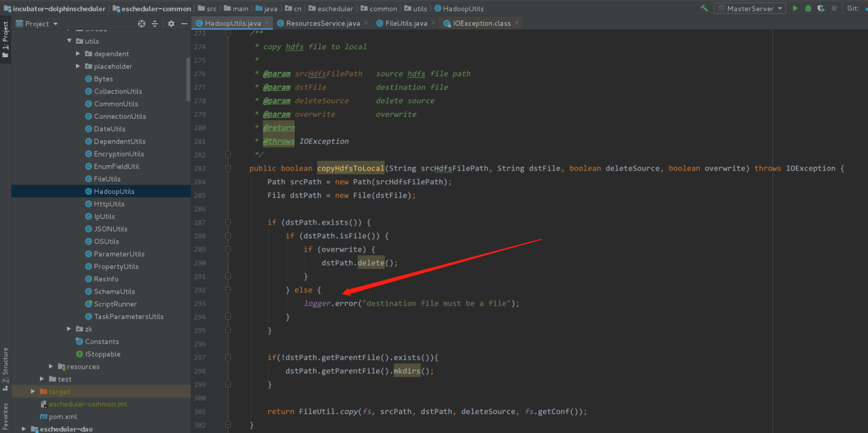Expand the test folder arrow

point(42,378)
